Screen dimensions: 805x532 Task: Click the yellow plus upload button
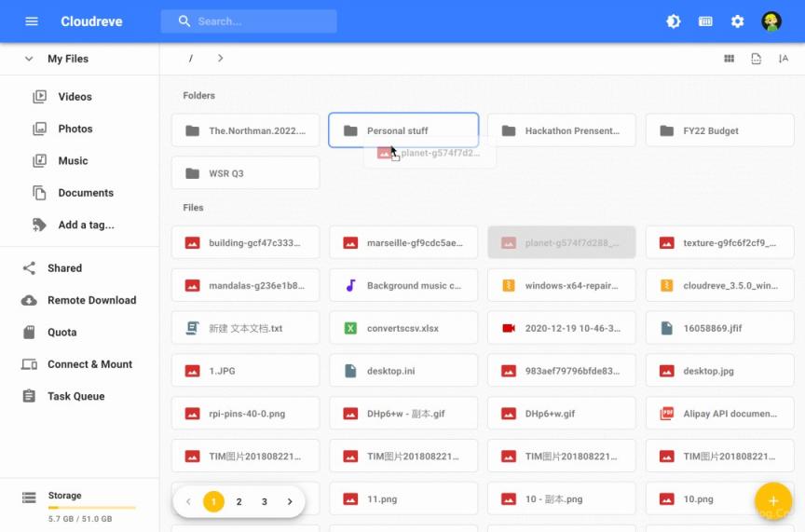(773, 500)
